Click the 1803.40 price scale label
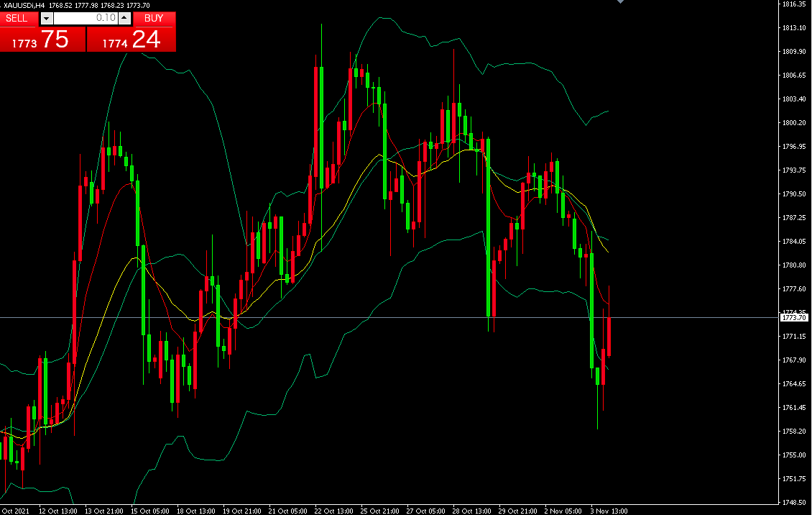This screenshot has width=812, height=515. point(794,99)
